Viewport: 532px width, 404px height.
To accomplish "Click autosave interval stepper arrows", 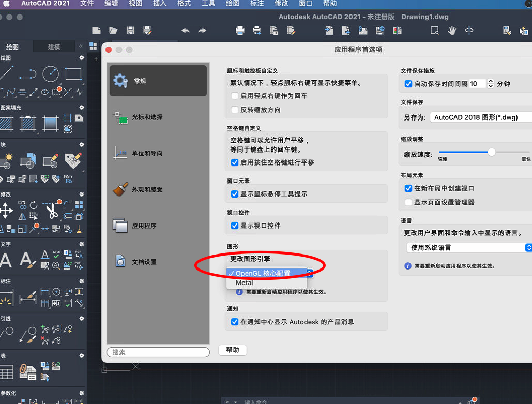I will (x=491, y=83).
